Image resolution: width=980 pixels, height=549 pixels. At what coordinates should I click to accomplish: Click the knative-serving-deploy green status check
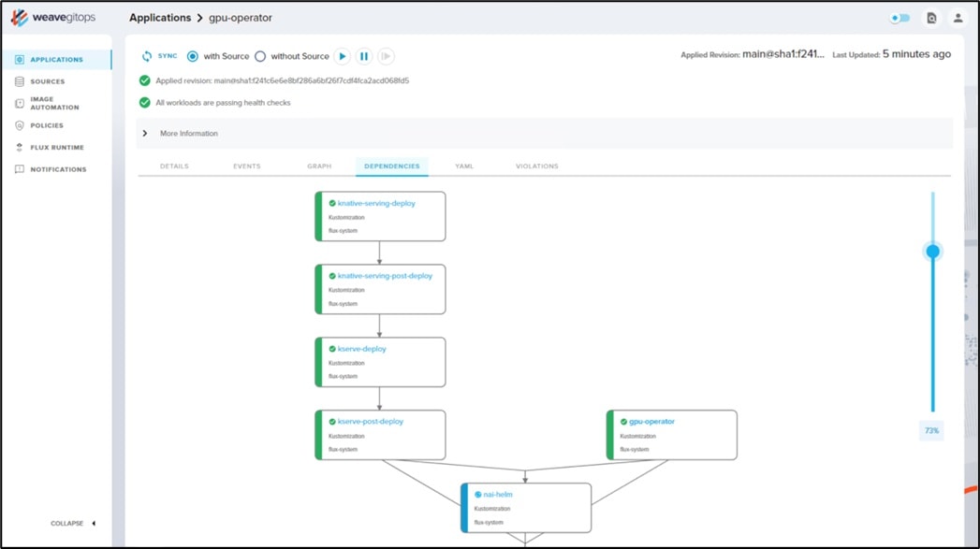pos(332,203)
